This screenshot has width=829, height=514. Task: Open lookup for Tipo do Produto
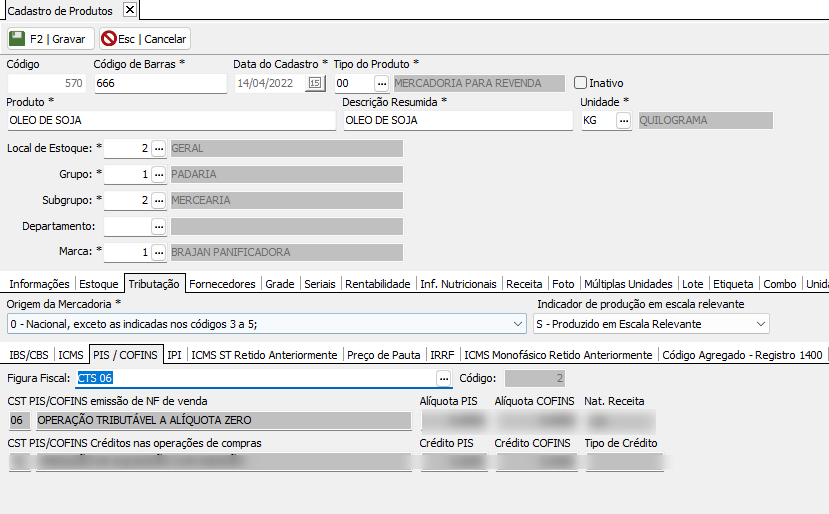tap(381, 84)
